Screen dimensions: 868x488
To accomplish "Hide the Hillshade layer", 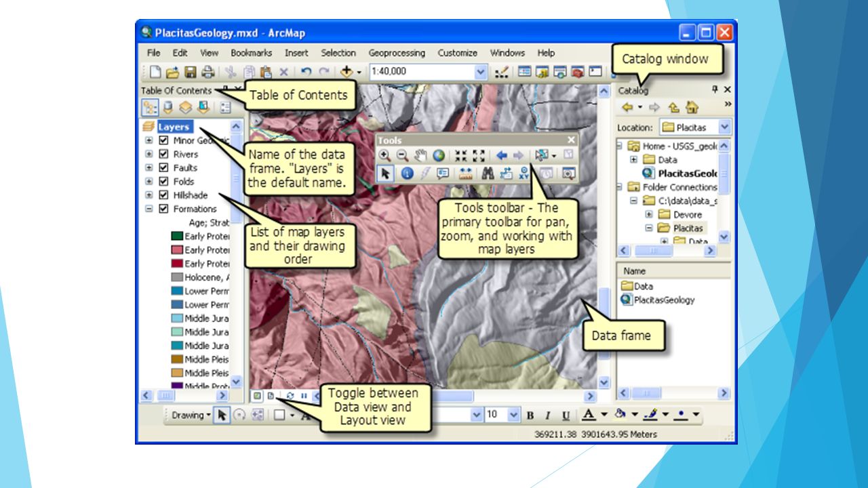I will [163, 195].
